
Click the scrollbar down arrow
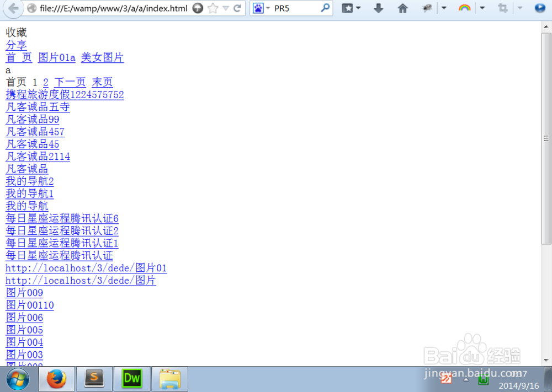point(546,361)
